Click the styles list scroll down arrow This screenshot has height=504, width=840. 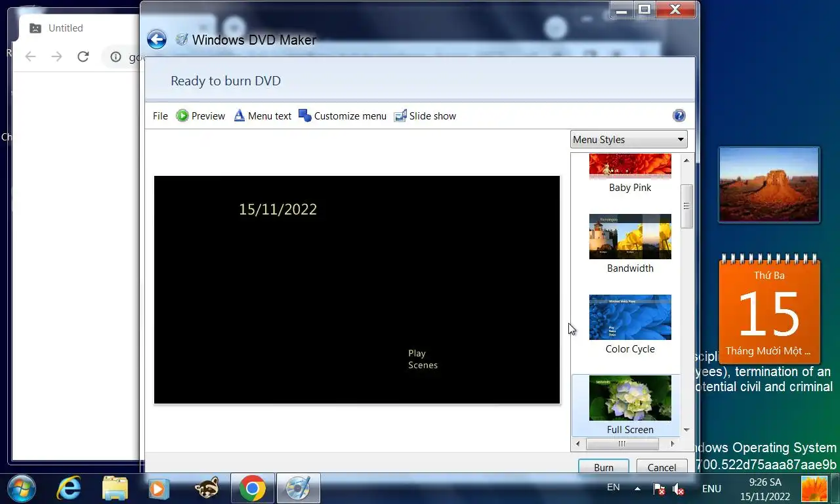click(x=686, y=430)
